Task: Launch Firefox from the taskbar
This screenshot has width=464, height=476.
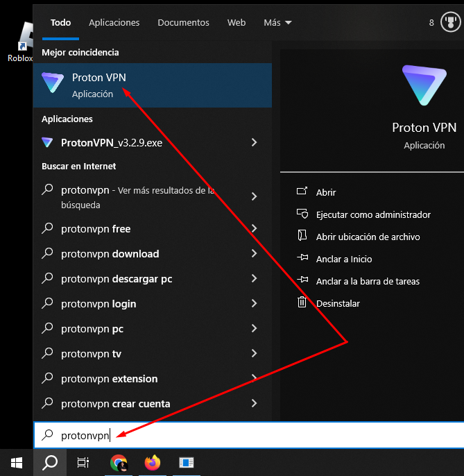Action: tap(152, 462)
